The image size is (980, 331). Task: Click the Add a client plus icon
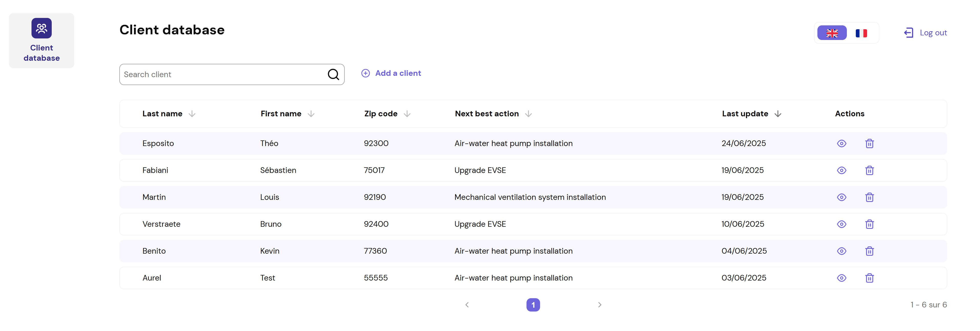365,74
